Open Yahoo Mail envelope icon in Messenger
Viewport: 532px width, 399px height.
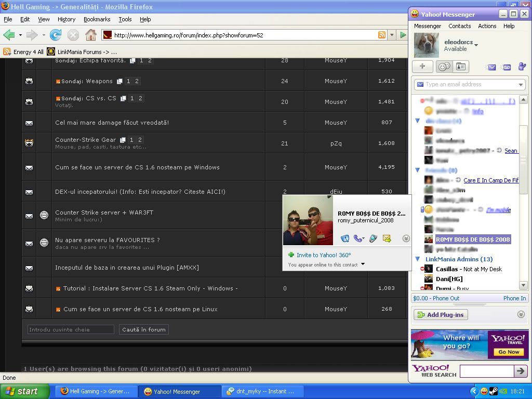pos(492,67)
